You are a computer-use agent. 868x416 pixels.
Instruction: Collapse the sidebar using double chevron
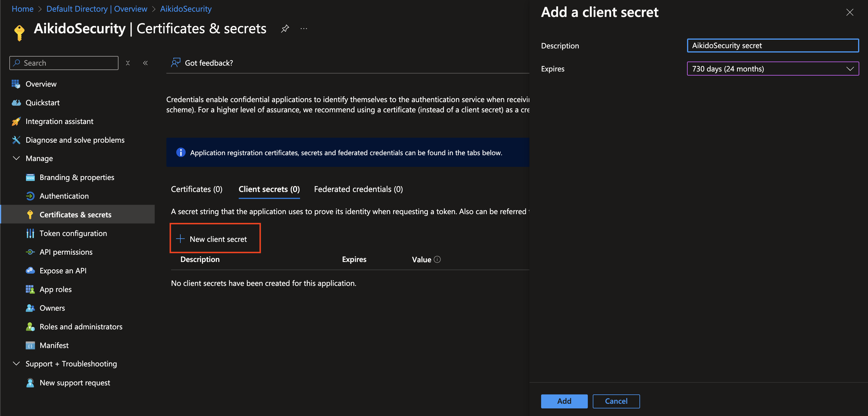click(x=145, y=63)
